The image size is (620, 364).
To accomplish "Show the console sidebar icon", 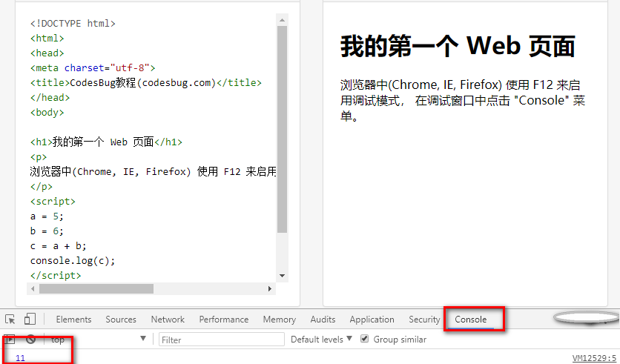I will point(10,340).
